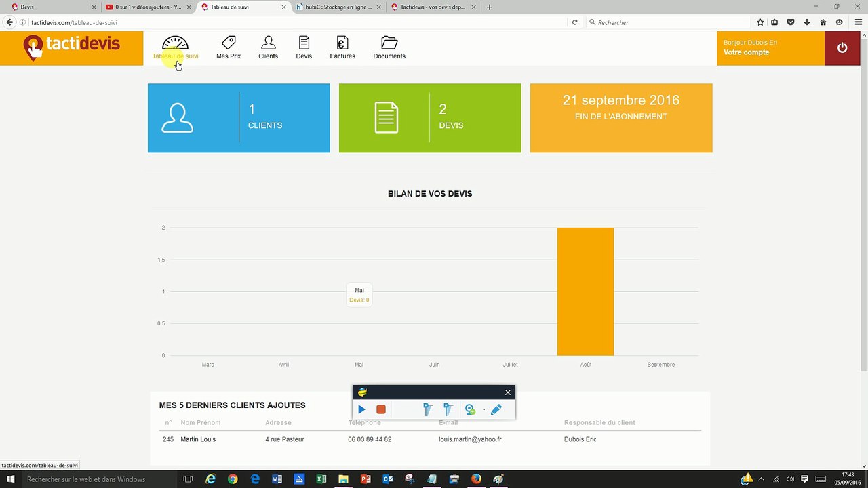
Task: Expand the webcam dropdown arrow in recorder toolbar
Action: (484, 410)
